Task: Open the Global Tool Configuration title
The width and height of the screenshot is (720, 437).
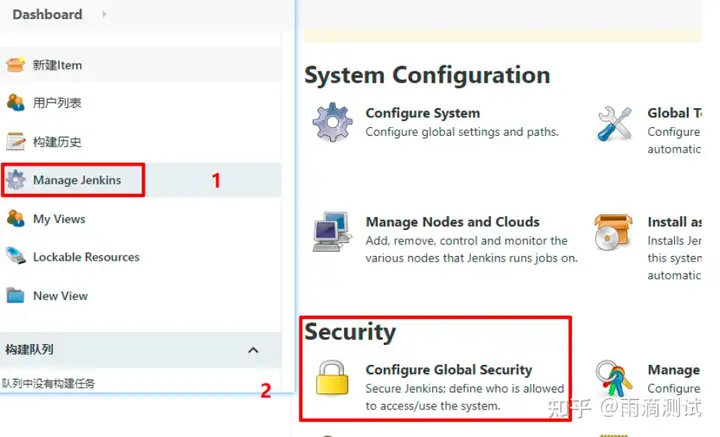Action: pos(674,113)
